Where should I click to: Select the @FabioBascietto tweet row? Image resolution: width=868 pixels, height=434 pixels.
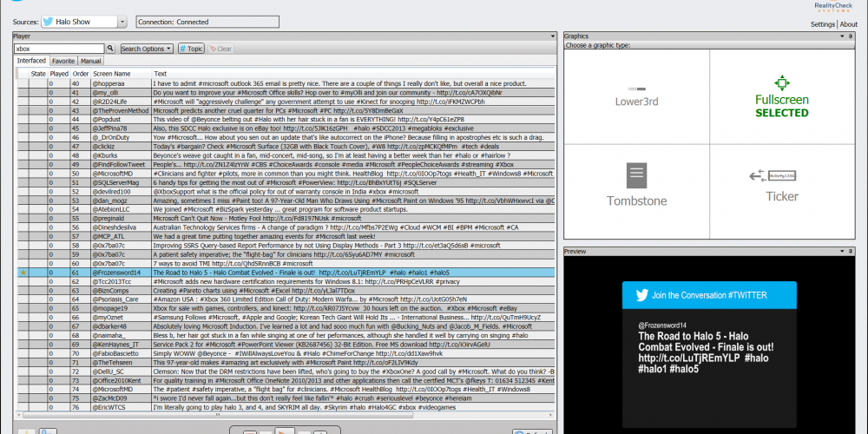(286, 353)
